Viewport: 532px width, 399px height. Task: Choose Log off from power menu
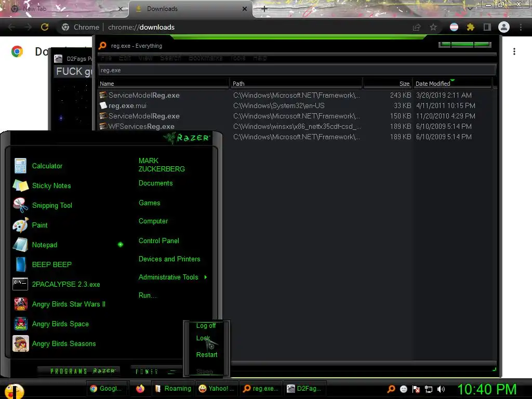[206, 326]
